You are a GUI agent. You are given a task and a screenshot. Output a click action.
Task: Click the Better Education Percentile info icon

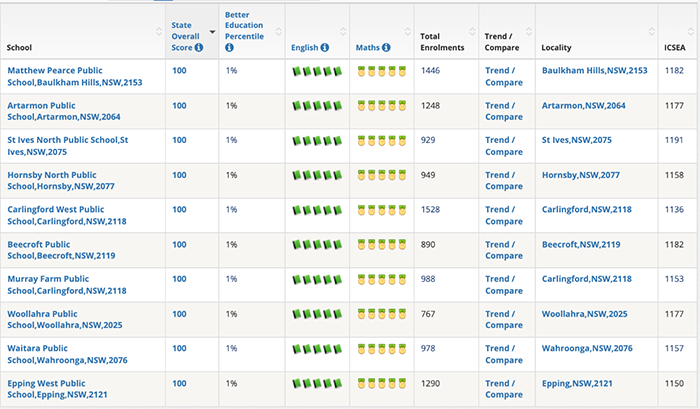[x=229, y=47]
